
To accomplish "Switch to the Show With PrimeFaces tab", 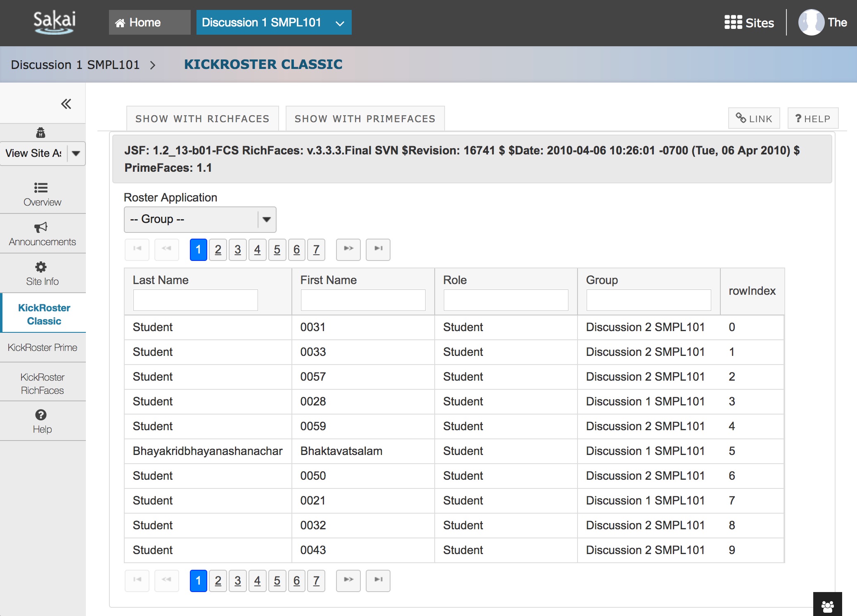I will point(365,119).
